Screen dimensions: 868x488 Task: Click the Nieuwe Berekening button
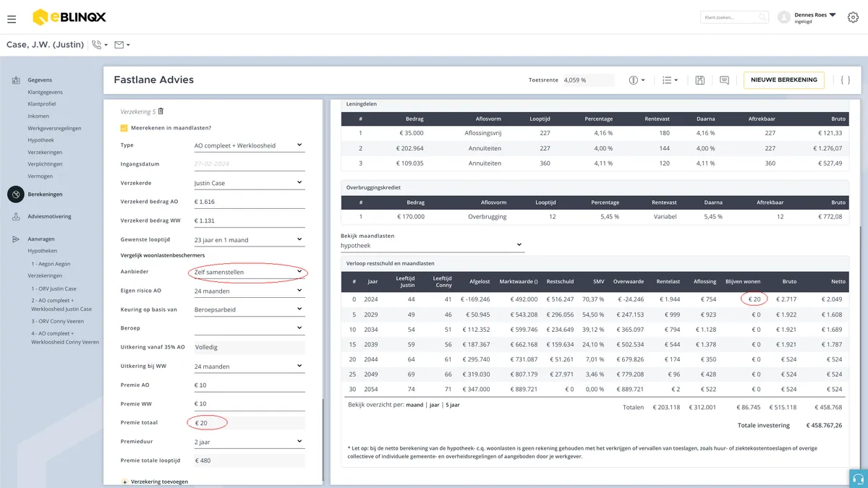[784, 80]
